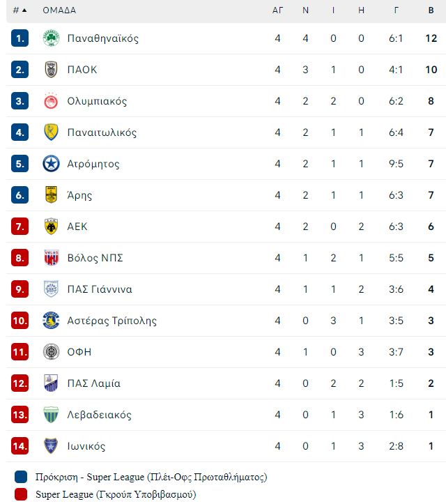Click the Αστέρας Τρίπολης logo
Viewport: 446px width, 504px height.
[51, 321]
